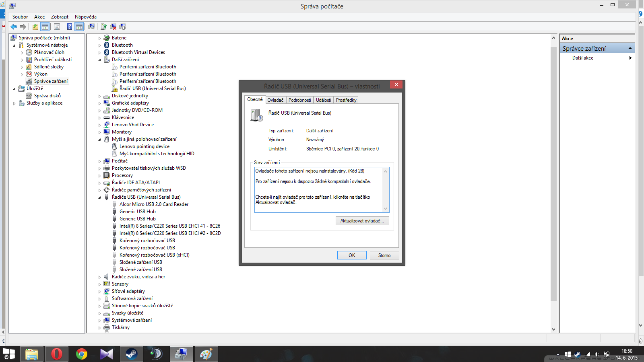Click the scroll-down arrow in the device status box
The image size is (644, 362).
click(x=385, y=208)
